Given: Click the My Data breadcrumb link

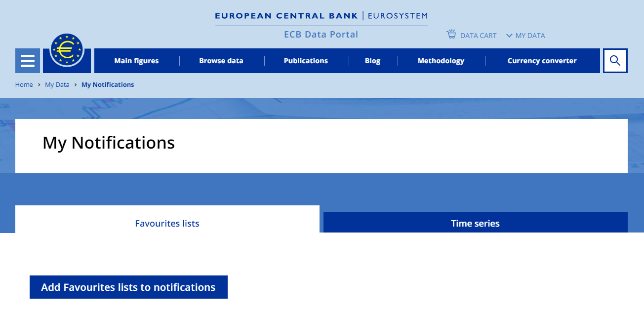Looking at the screenshot, I should (57, 84).
